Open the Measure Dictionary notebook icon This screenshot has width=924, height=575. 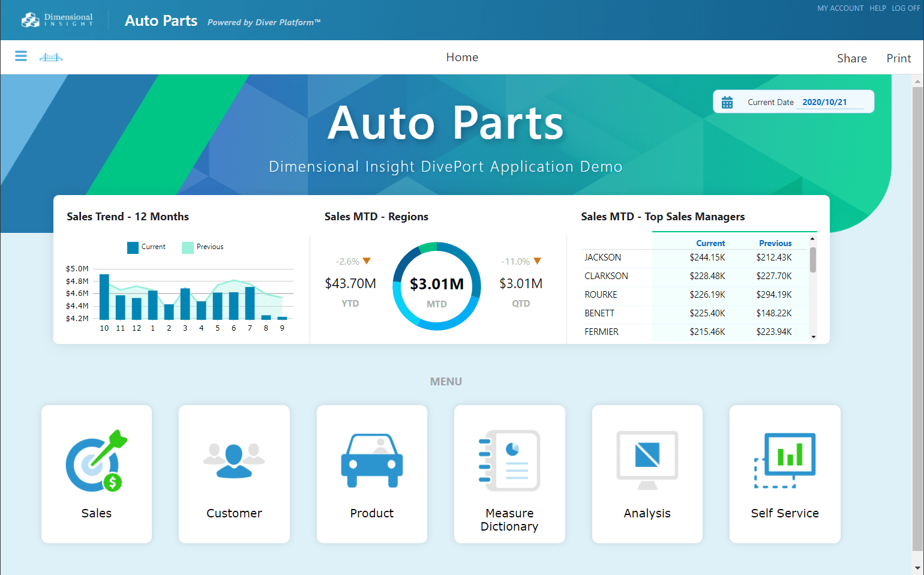point(509,460)
